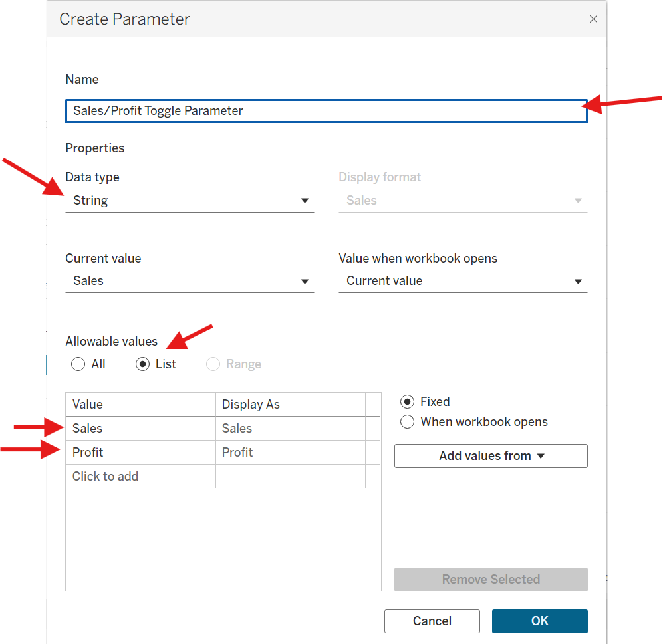Viewport: 663px width, 644px height.
Task: Select the All allowable values option
Action: click(78, 364)
